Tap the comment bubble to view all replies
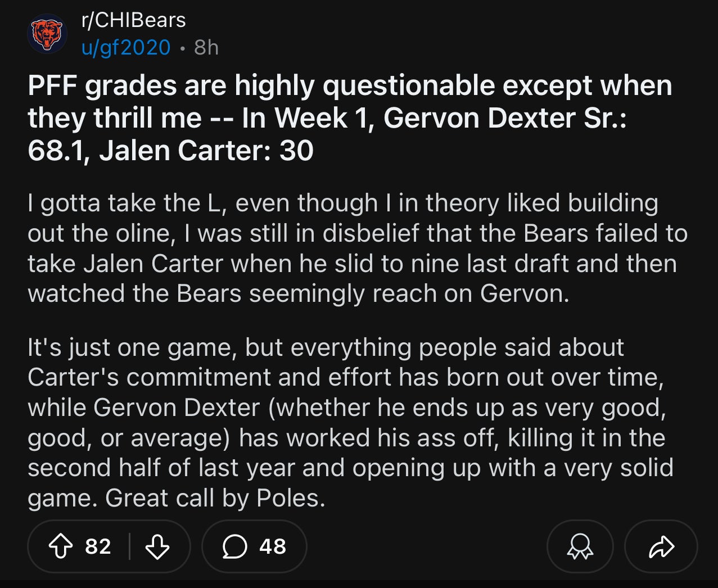Viewport: 718px width, 588px height. [236, 546]
